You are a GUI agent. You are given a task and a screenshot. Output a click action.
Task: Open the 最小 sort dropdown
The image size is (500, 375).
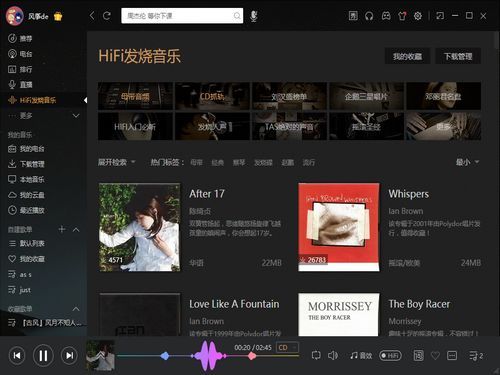467,162
